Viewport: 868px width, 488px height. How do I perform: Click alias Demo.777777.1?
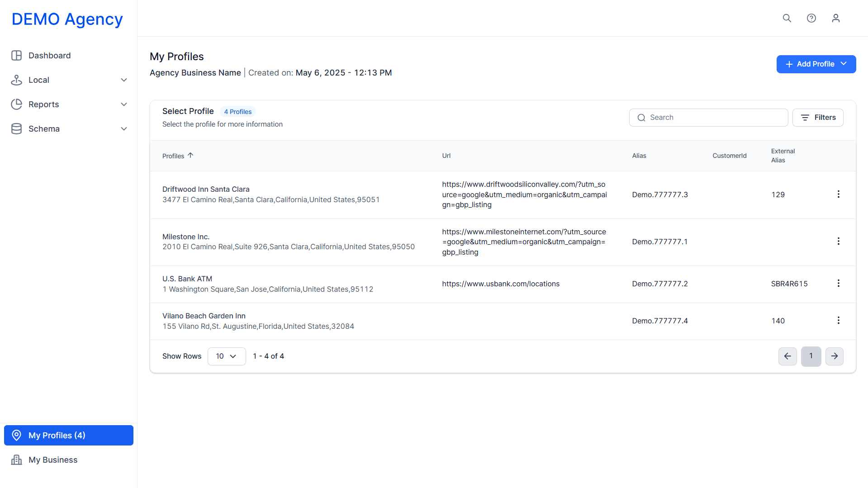[x=660, y=242]
